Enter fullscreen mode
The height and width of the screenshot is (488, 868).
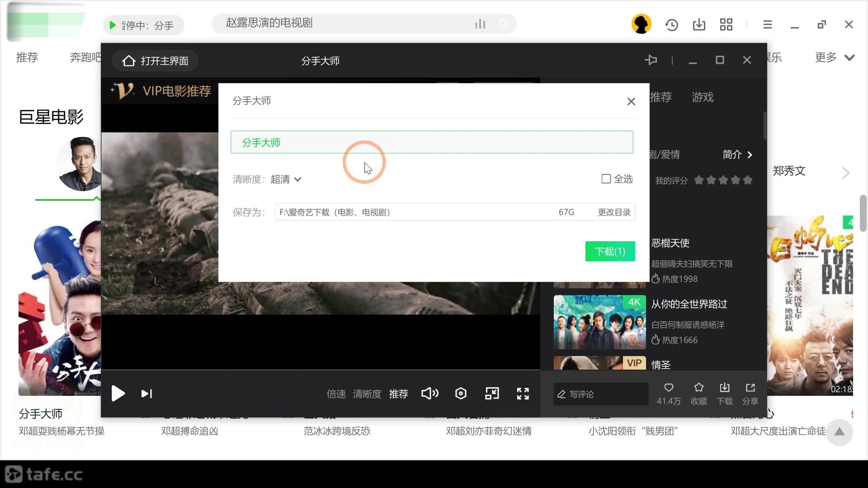[x=523, y=394]
